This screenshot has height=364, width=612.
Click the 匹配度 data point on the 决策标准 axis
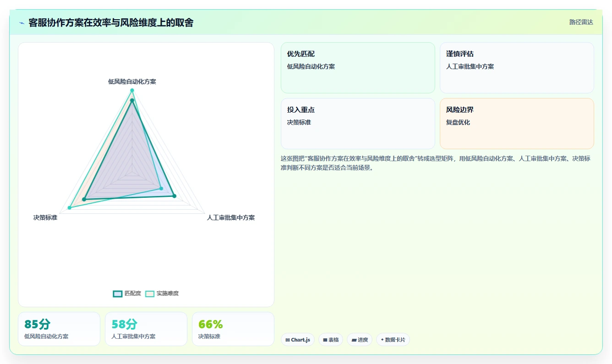[84, 199]
